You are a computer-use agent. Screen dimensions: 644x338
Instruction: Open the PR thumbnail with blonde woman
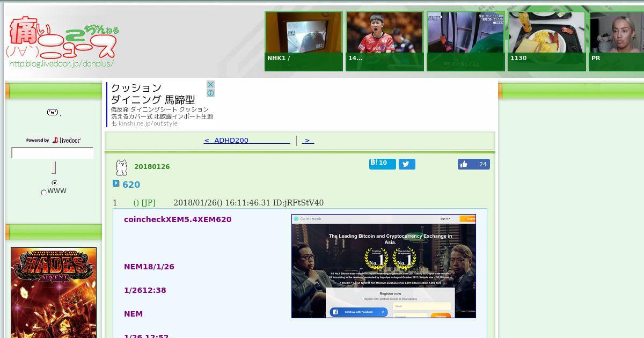click(x=617, y=41)
